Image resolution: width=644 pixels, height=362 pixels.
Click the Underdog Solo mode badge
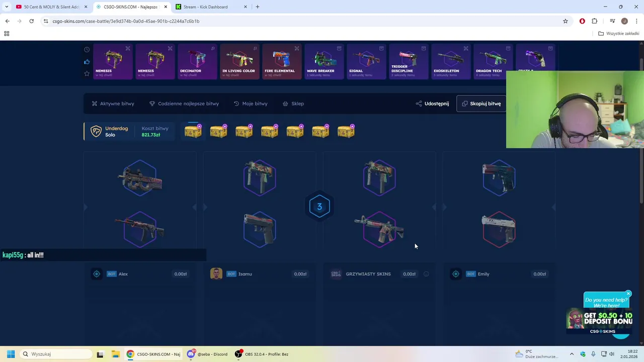pyautogui.click(x=109, y=131)
